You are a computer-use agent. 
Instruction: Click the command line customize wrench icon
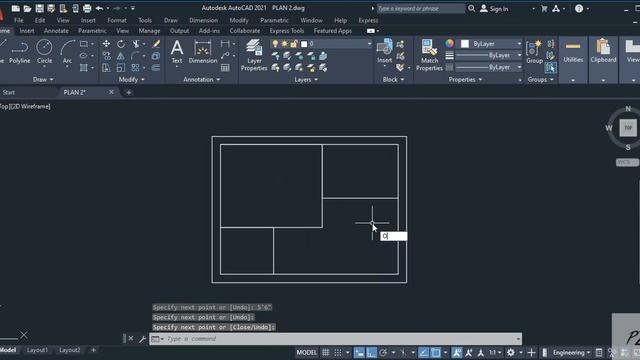point(142,339)
